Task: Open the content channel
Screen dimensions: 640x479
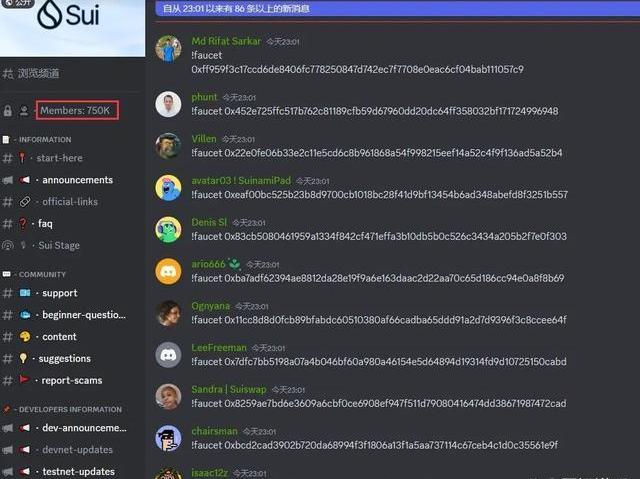Action: 59,337
